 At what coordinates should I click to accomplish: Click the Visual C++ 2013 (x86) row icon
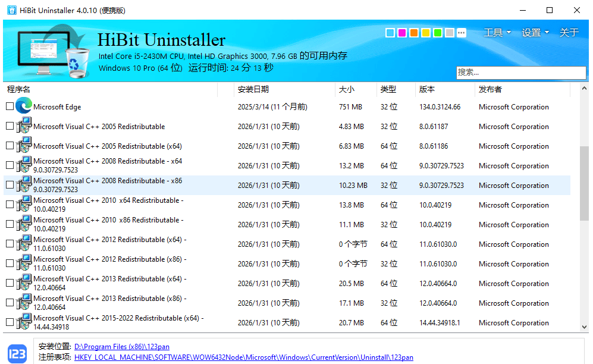point(23,303)
